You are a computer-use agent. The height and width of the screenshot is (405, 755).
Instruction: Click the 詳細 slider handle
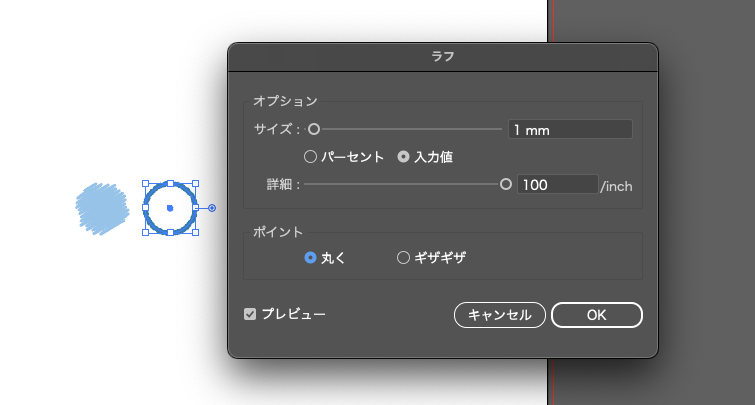point(506,184)
